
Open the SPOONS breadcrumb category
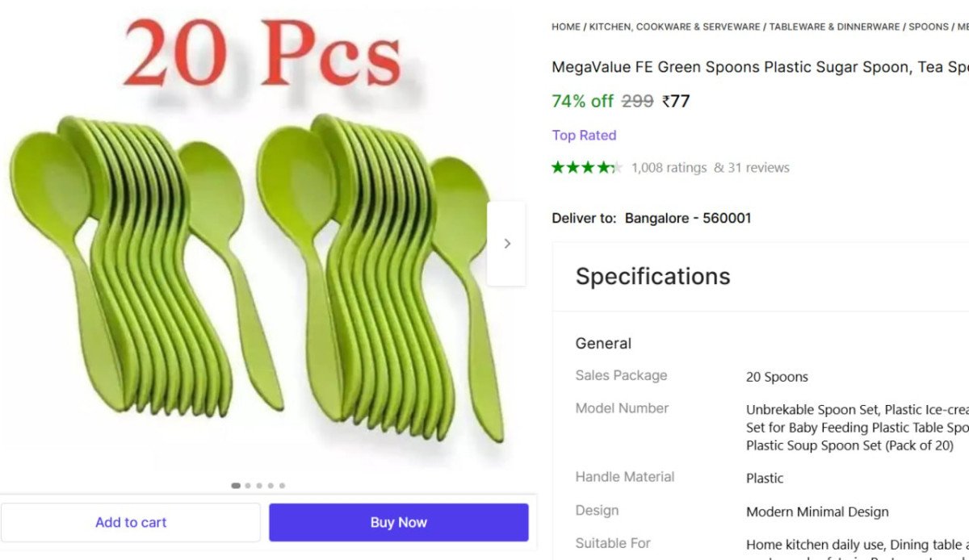point(929,27)
